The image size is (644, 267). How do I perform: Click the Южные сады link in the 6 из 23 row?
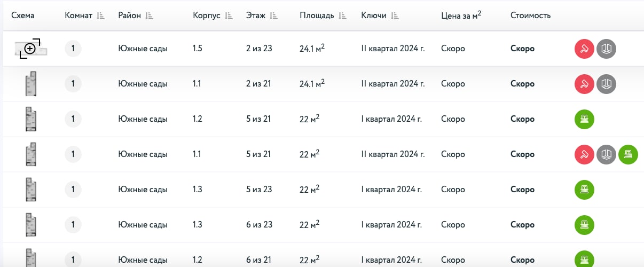click(x=143, y=225)
